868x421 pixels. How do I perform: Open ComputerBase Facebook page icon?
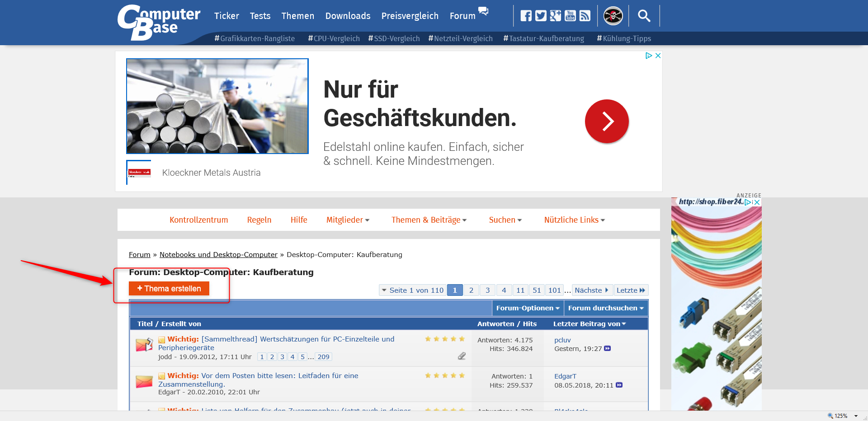pyautogui.click(x=526, y=16)
